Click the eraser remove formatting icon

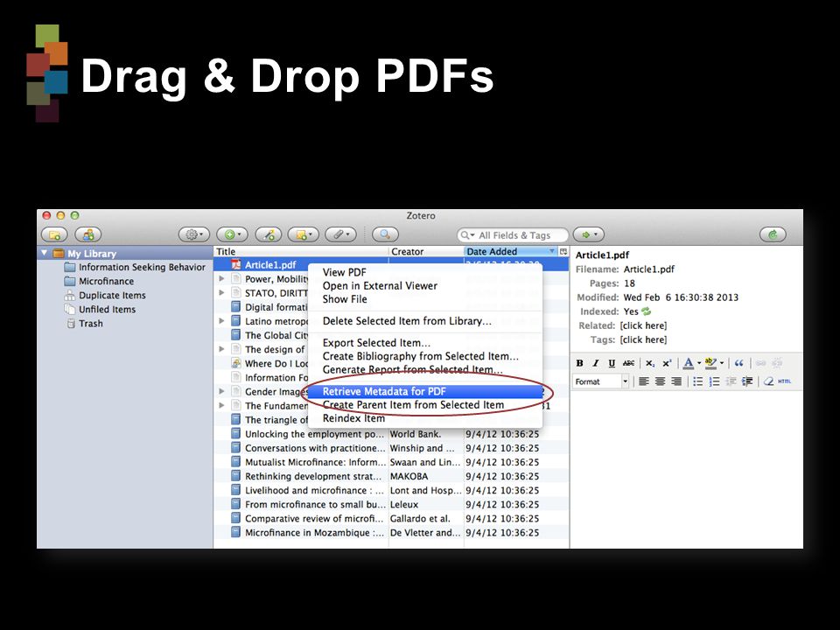(769, 381)
